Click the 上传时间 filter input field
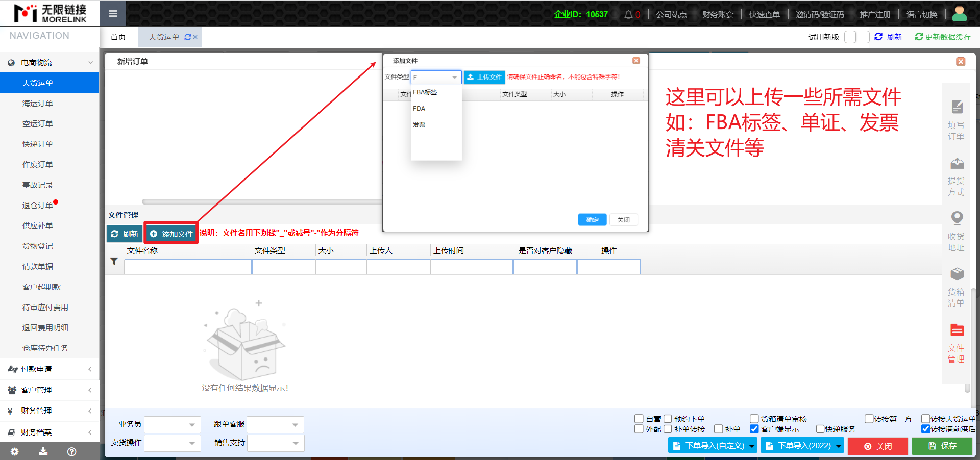Viewport: 980px width, 460px height. point(472,267)
